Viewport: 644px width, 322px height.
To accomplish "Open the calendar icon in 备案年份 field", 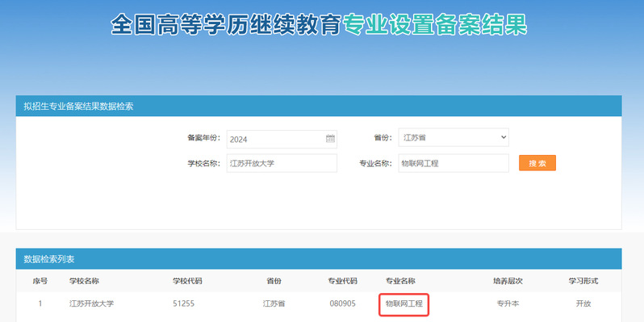I will point(330,139).
